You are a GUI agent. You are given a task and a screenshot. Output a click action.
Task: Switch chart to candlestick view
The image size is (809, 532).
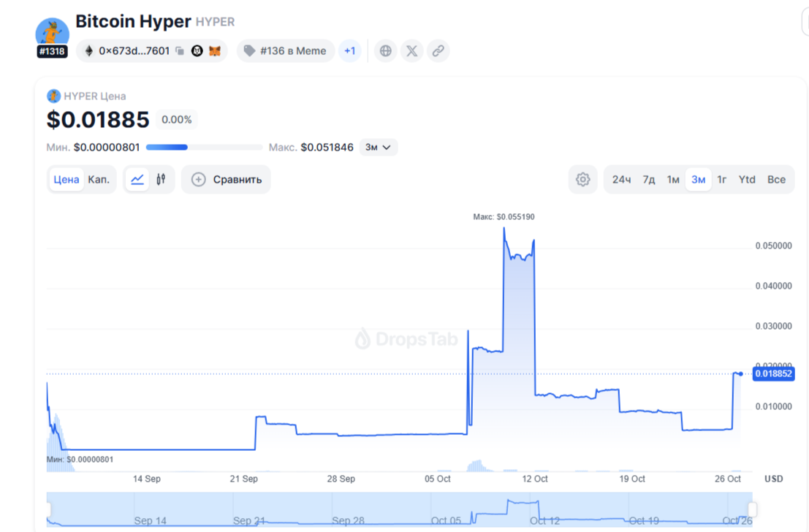pyautogui.click(x=160, y=178)
